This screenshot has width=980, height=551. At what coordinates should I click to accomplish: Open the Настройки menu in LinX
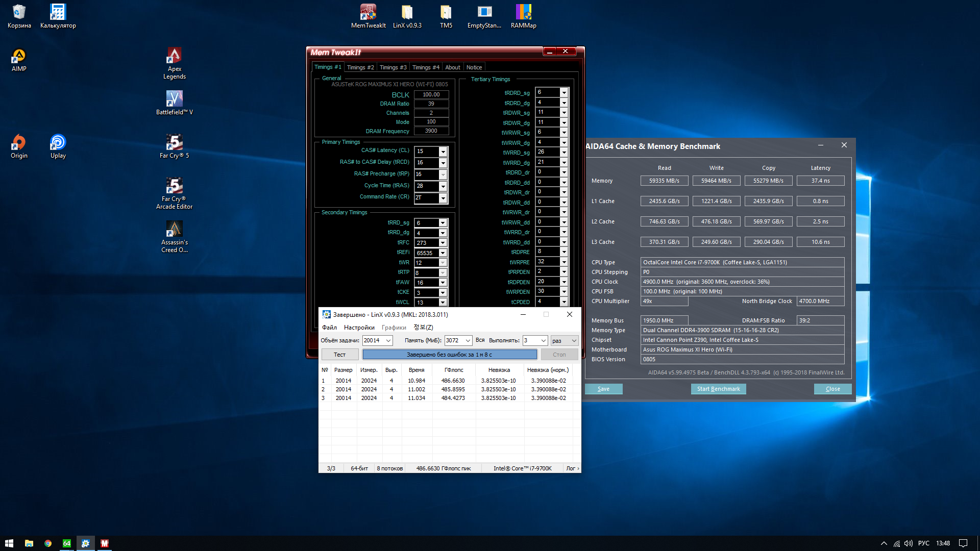pos(359,328)
